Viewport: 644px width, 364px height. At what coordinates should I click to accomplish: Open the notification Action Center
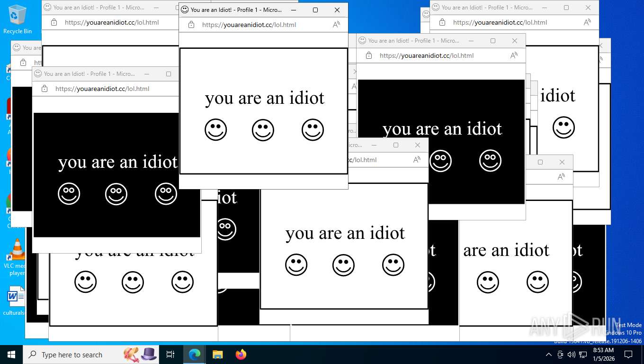tap(628, 355)
